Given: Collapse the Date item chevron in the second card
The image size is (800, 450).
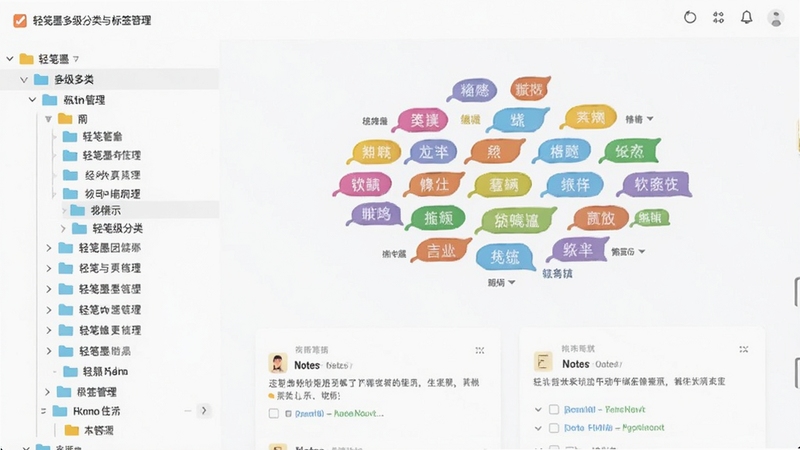Looking at the screenshot, I should pyautogui.click(x=538, y=428).
